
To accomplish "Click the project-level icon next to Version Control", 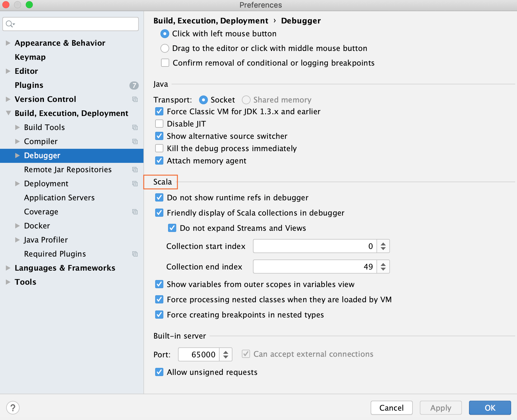I will (x=135, y=99).
